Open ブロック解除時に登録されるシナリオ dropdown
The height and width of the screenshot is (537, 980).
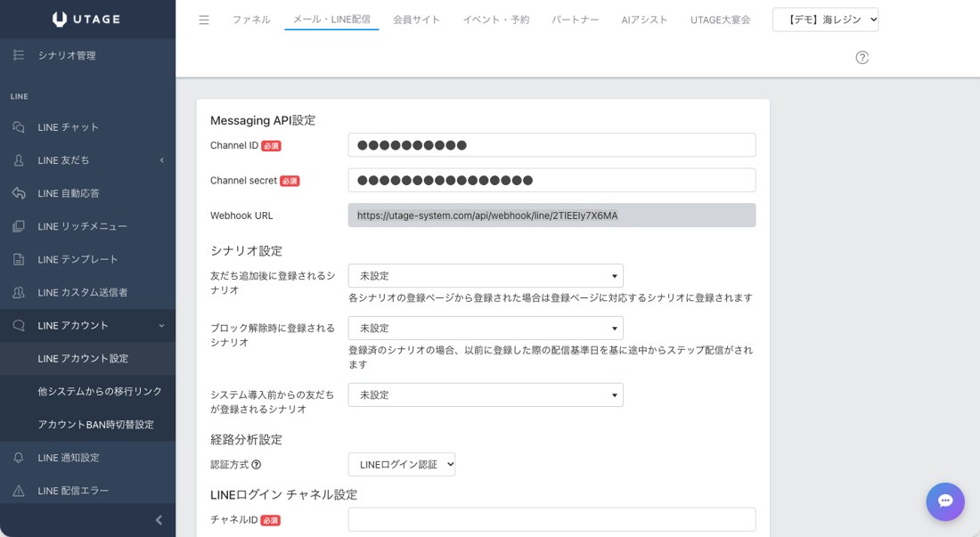coord(486,329)
